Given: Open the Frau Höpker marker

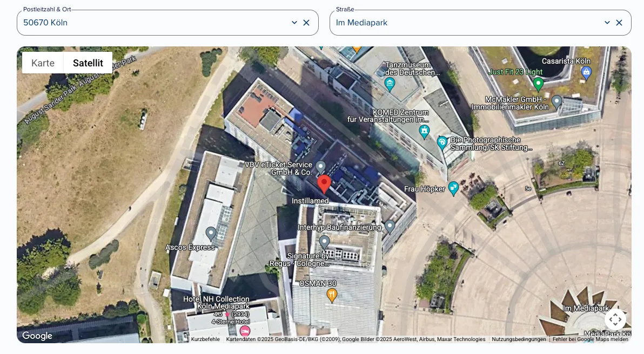Looking at the screenshot, I should pyautogui.click(x=453, y=189).
